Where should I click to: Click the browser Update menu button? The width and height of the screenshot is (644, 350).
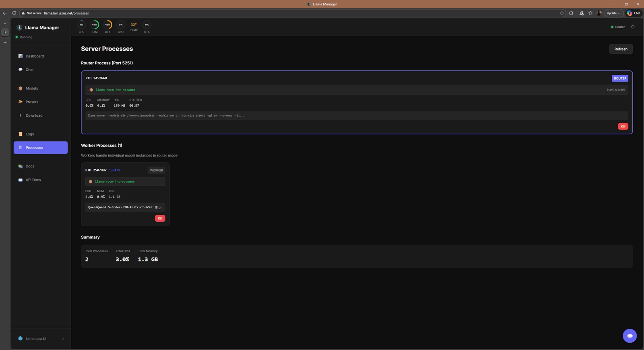[x=614, y=13]
